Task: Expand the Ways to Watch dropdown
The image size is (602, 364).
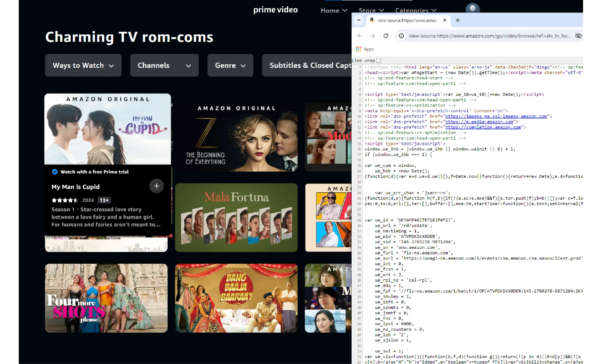Action: 83,66
